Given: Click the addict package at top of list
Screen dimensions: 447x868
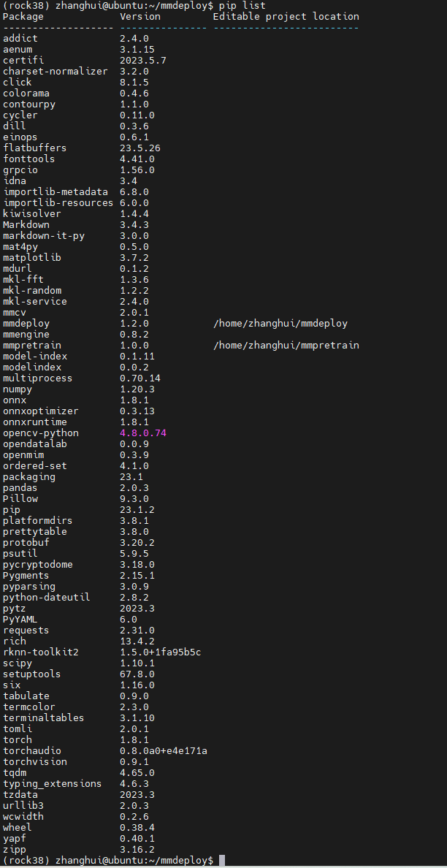Looking at the screenshot, I should (20, 38).
